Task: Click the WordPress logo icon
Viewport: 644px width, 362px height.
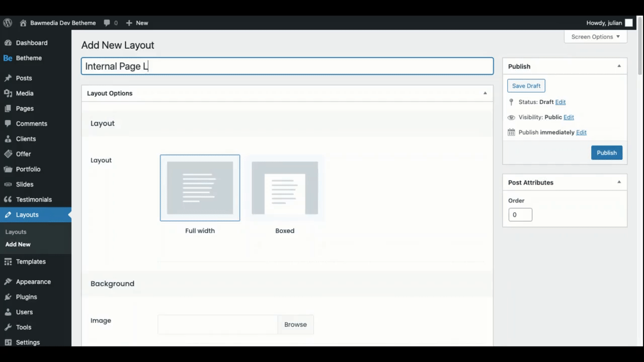Action: (x=8, y=23)
